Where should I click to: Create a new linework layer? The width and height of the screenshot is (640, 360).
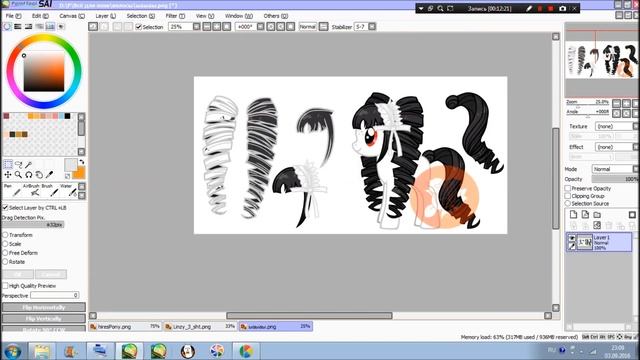(x=585, y=215)
